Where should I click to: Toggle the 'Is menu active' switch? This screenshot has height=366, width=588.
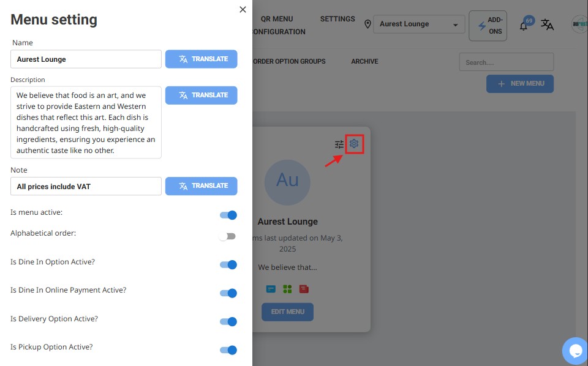pos(228,215)
